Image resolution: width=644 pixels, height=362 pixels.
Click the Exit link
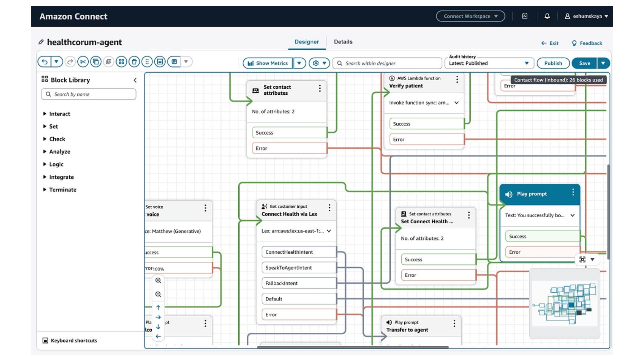pos(550,43)
